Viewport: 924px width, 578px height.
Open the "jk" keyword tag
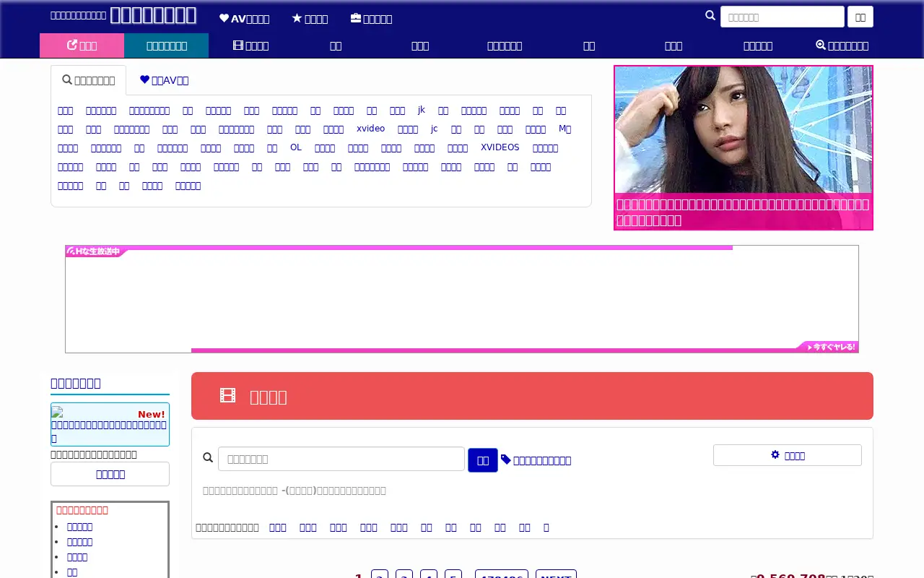click(x=422, y=110)
